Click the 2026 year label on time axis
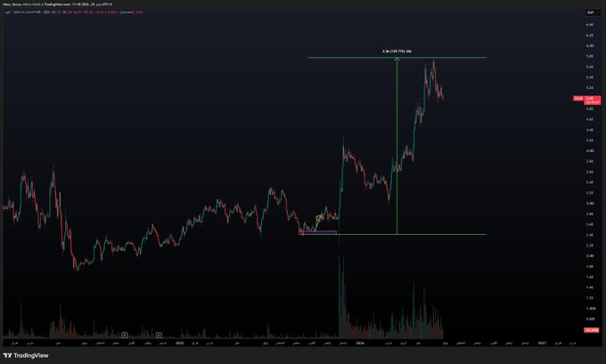Screen dimensions: 606x364 (360, 343)
